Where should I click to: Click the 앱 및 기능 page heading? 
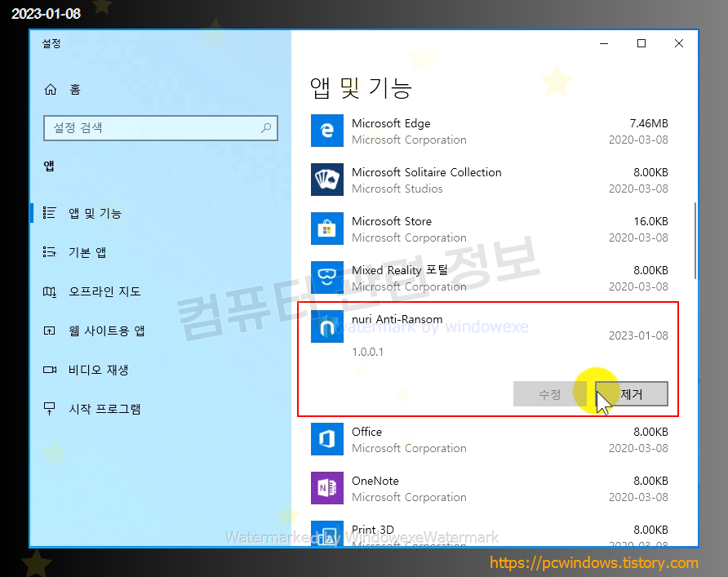click(x=361, y=88)
